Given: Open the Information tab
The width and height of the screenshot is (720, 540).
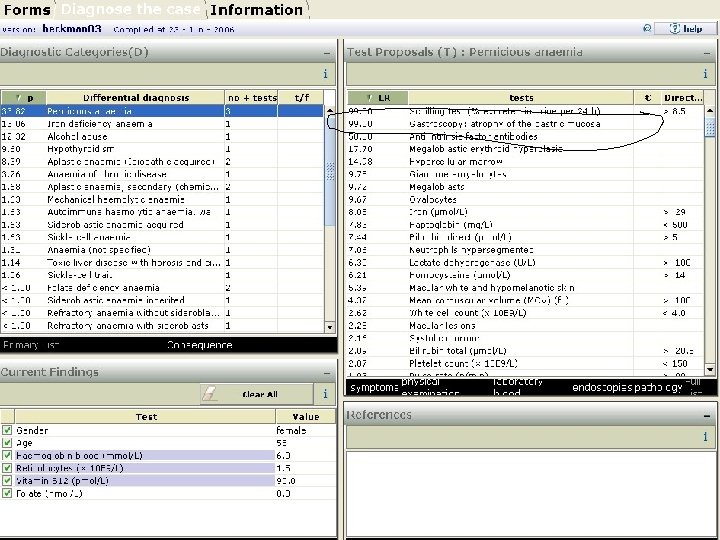Looking at the screenshot, I should [x=256, y=10].
